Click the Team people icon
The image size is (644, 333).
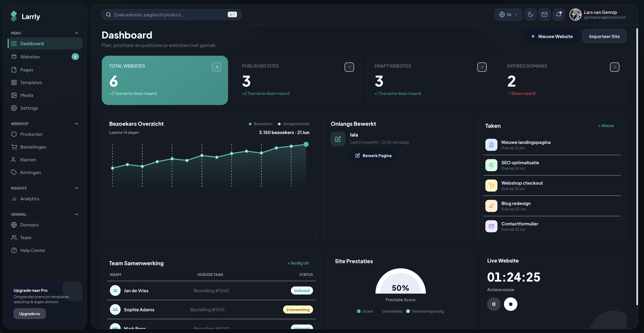tap(14, 237)
